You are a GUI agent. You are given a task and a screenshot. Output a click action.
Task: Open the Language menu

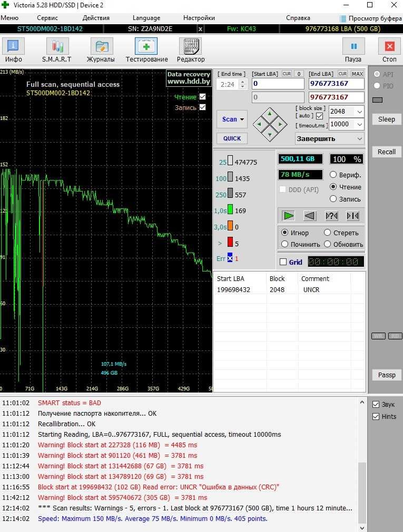146,18
